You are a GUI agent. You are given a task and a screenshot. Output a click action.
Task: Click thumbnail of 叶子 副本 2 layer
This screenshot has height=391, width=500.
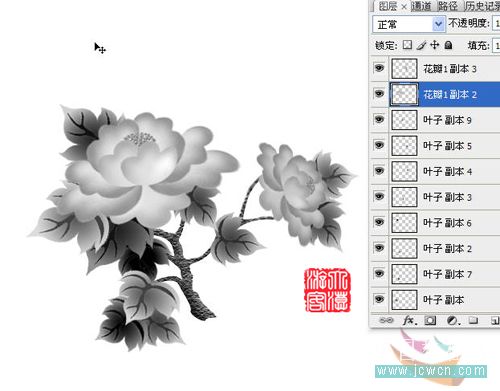coord(404,248)
